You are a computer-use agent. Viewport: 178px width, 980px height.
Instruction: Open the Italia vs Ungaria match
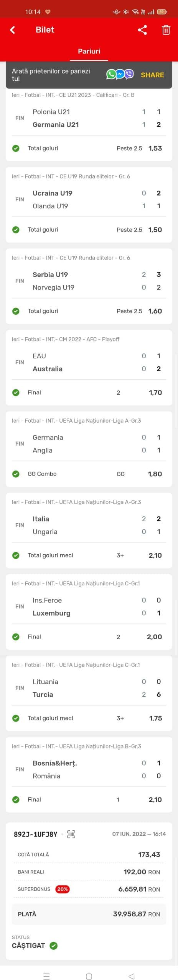click(x=89, y=525)
